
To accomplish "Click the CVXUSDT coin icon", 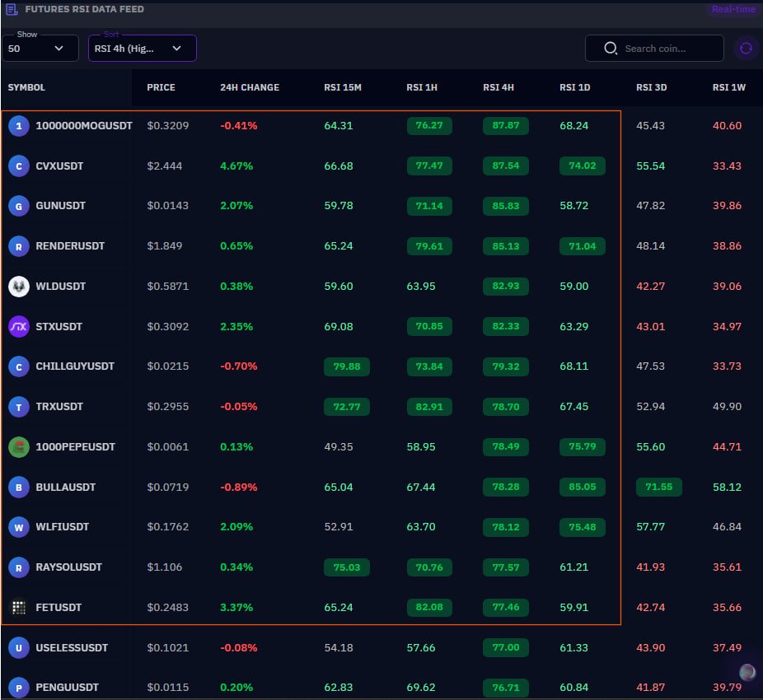I will tap(17, 166).
